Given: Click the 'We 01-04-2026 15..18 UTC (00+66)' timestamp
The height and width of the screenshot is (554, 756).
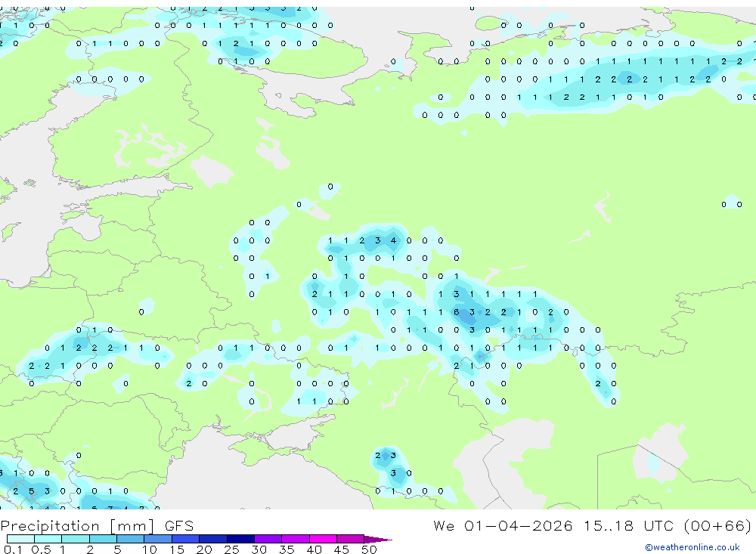Looking at the screenshot, I should [x=592, y=526].
